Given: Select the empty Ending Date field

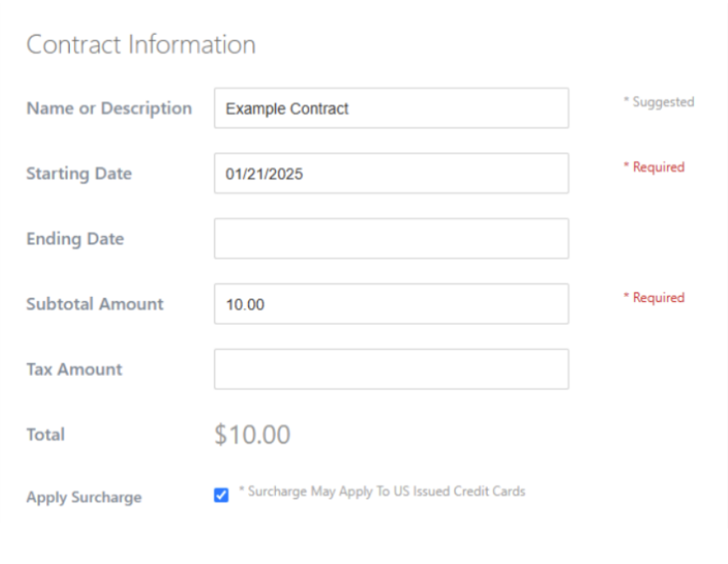Looking at the screenshot, I should coord(391,238).
